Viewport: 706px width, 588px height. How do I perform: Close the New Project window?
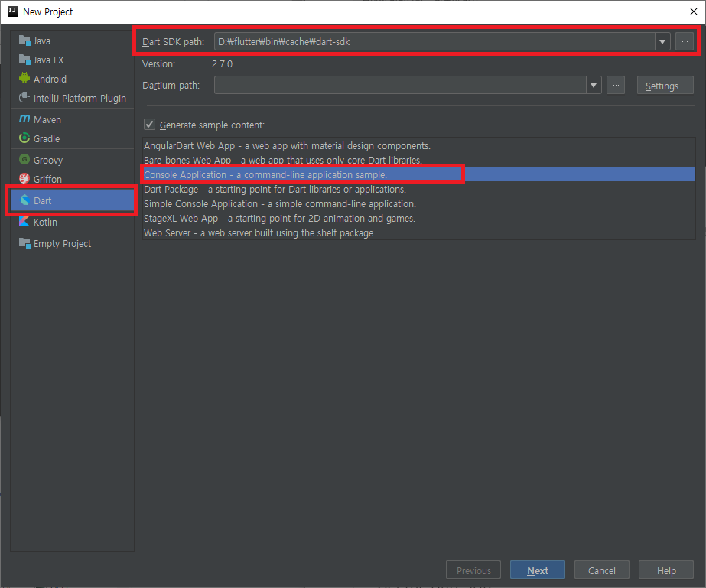coord(694,11)
